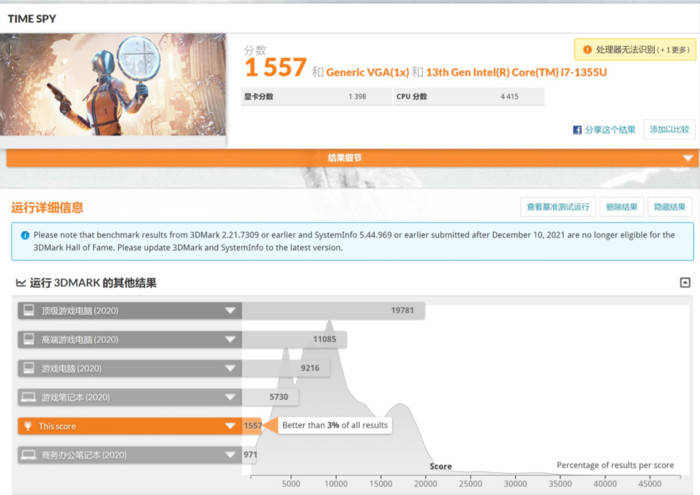Select the 游戏电脑 (2020) row label

(71, 369)
